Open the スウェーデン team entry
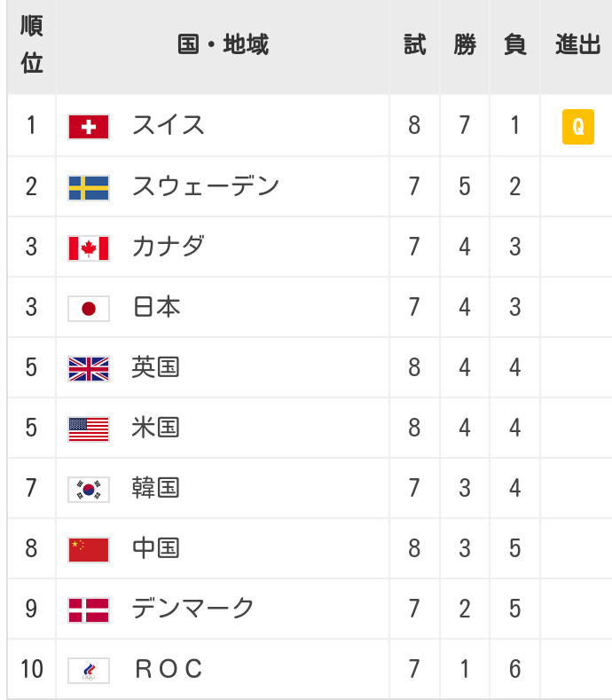Image resolution: width=612 pixels, height=700 pixels. (x=206, y=185)
